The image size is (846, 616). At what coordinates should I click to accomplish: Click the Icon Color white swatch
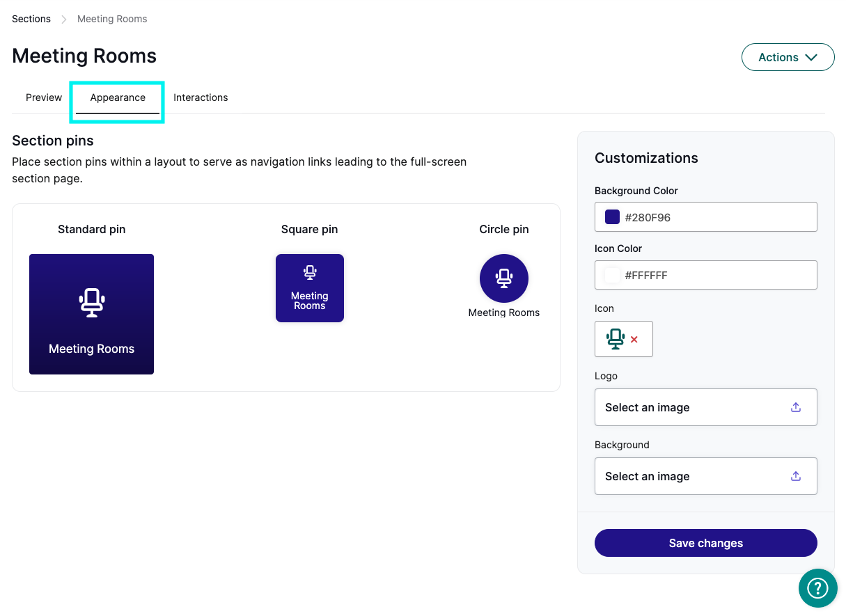pos(612,275)
